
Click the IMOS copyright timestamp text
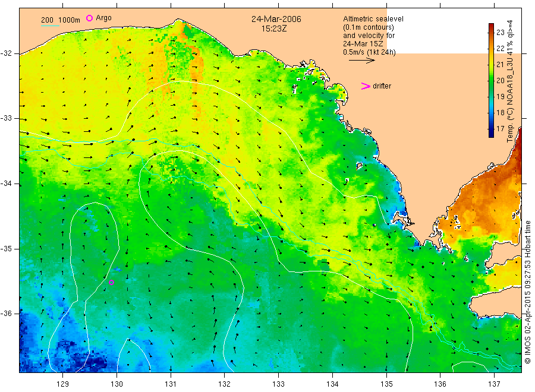[527, 292]
